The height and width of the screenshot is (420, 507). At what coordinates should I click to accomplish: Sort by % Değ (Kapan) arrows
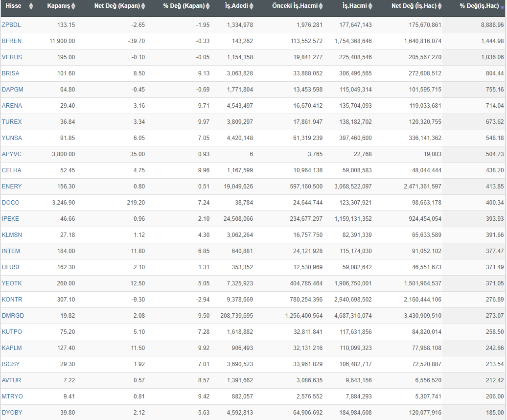(207, 6)
